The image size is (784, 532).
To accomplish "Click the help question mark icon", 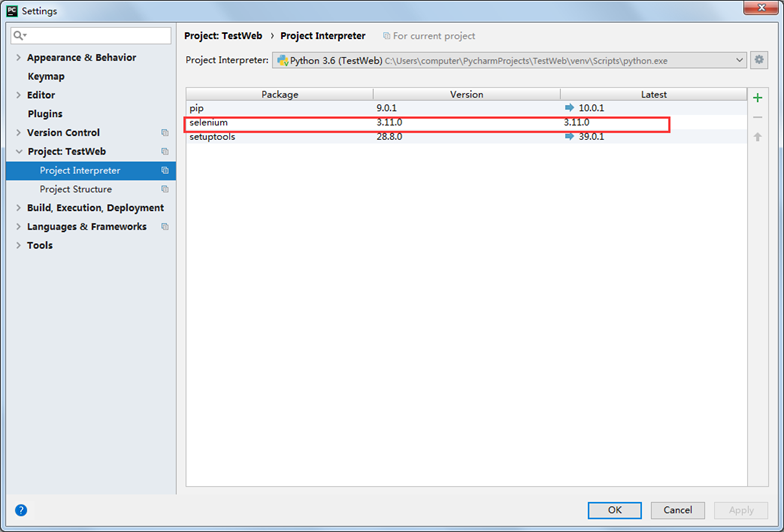I will (x=21, y=510).
